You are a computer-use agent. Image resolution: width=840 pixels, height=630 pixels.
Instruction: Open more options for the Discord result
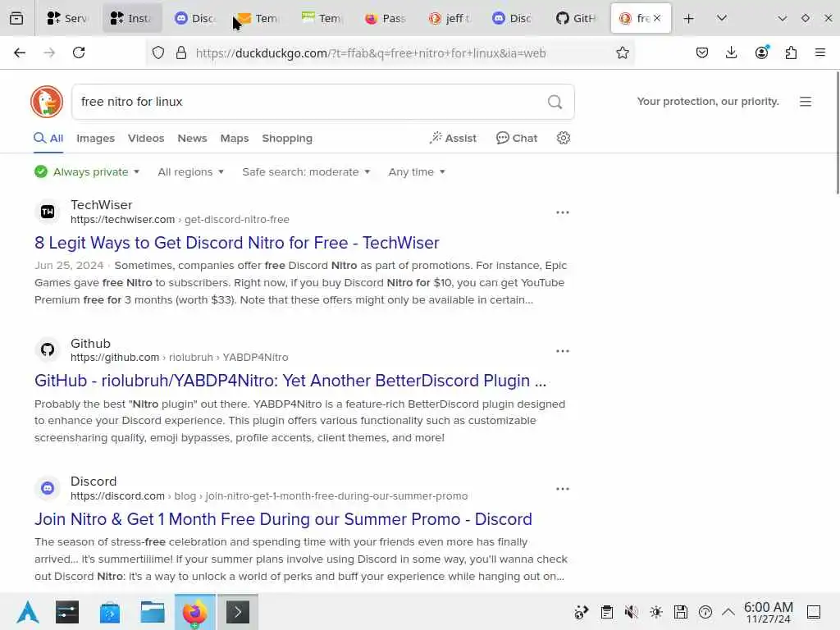pyautogui.click(x=563, y=489)
